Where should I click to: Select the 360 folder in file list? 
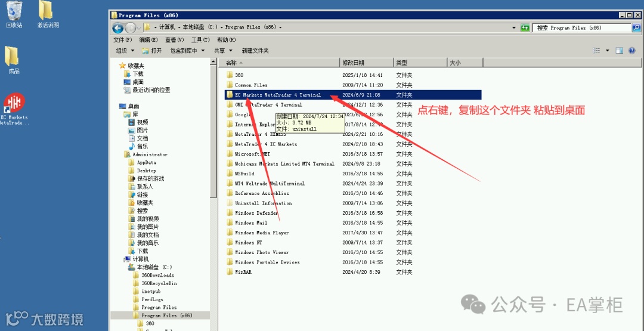point(239,75)
